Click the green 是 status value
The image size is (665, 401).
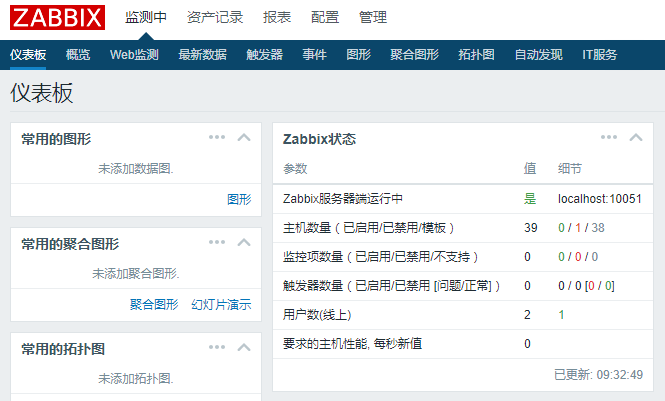(x=530, y=199)
